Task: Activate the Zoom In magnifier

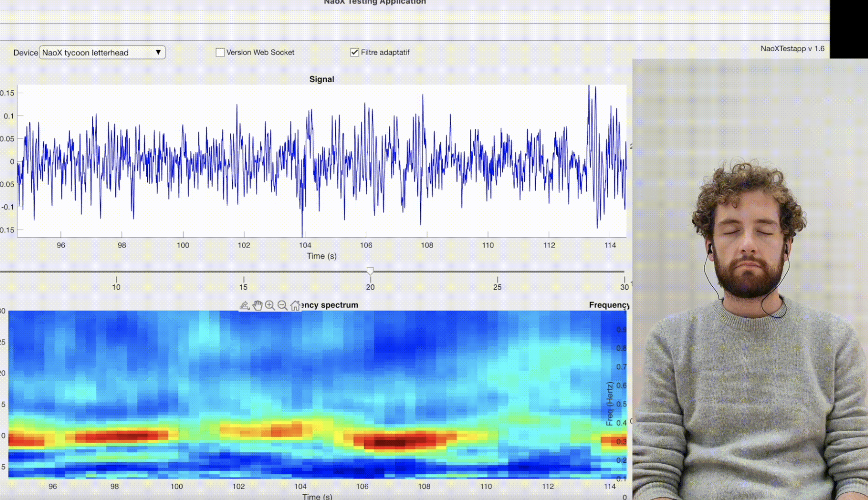Action: click(270, 306)
